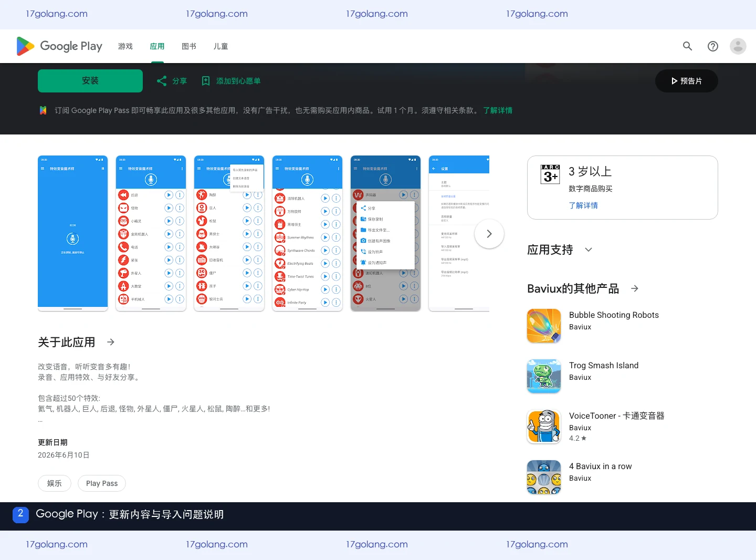
Task: Open Trog Smash Island app icon
Action: [x=544, y=376]
